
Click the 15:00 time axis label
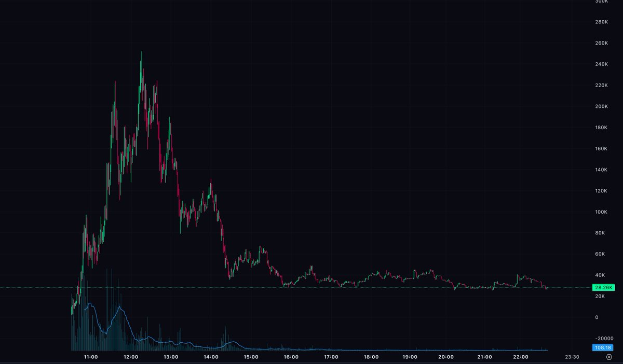click(x=251, y=357)
